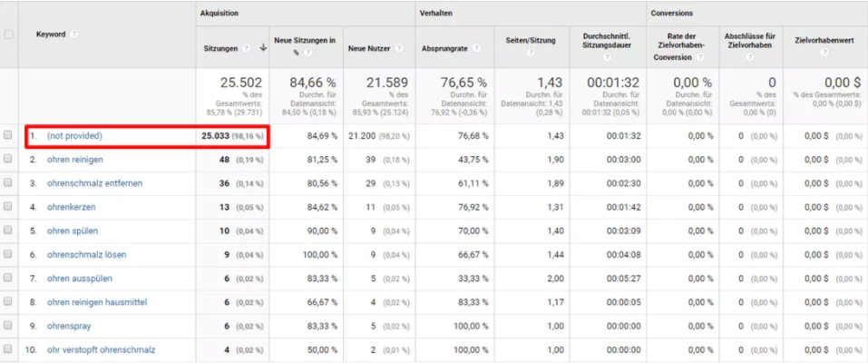Click help icon next to Absprungrate

coord(476,48)
